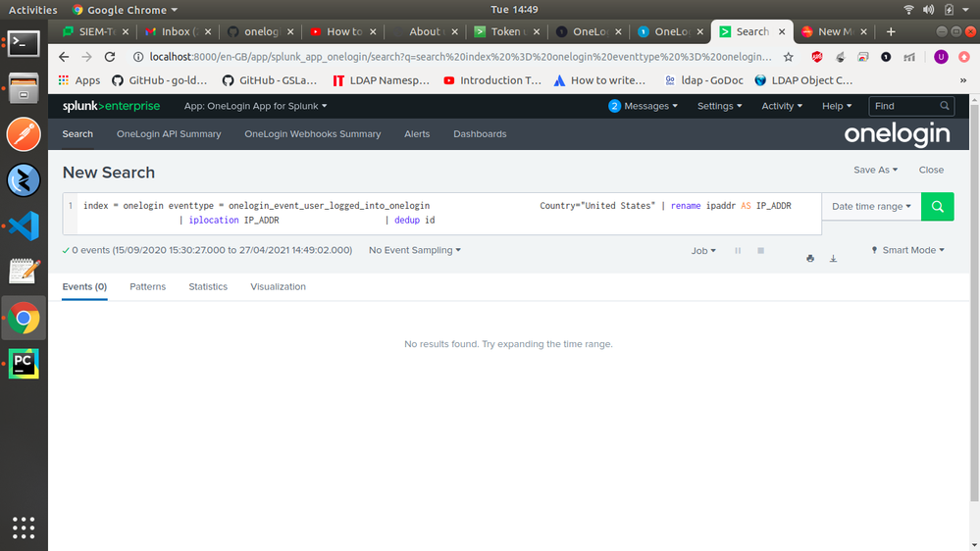Launch Postman from the dock
Viewport: 980px width, 551px height.
pos(24,134)
